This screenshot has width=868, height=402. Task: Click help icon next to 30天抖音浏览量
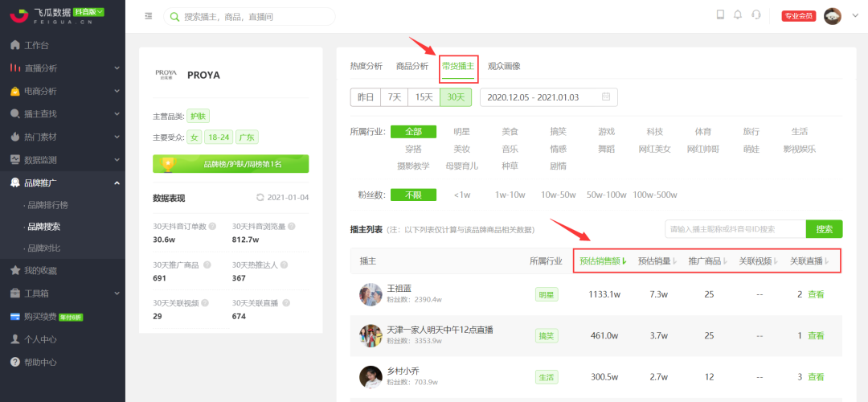pyautogui.click(x=292, y=227)
